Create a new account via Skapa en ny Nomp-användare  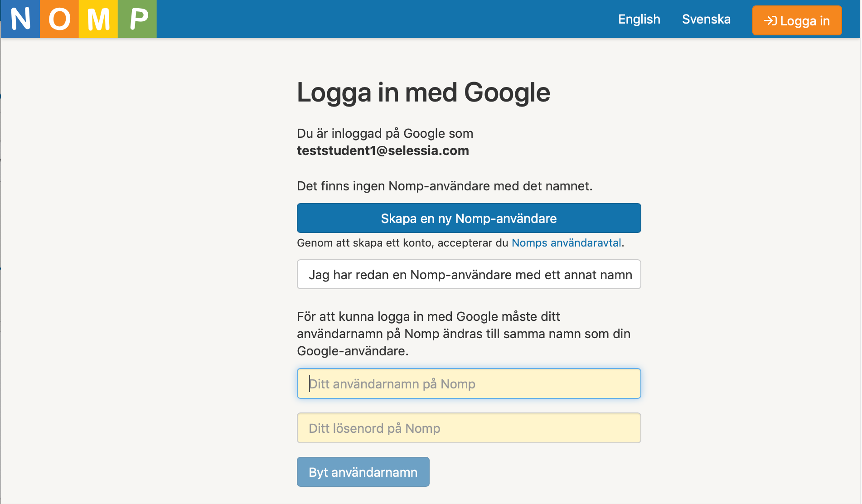(x=469, y=218)
